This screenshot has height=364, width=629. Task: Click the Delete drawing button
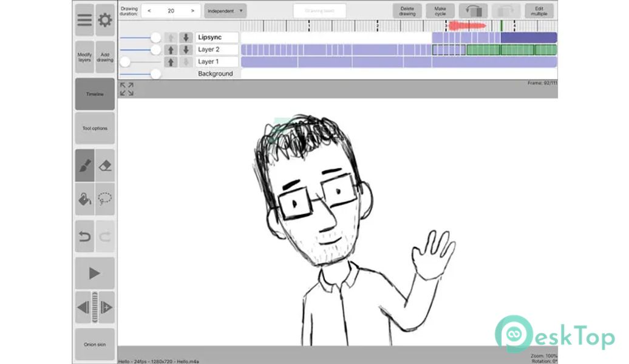click(407, 11)
